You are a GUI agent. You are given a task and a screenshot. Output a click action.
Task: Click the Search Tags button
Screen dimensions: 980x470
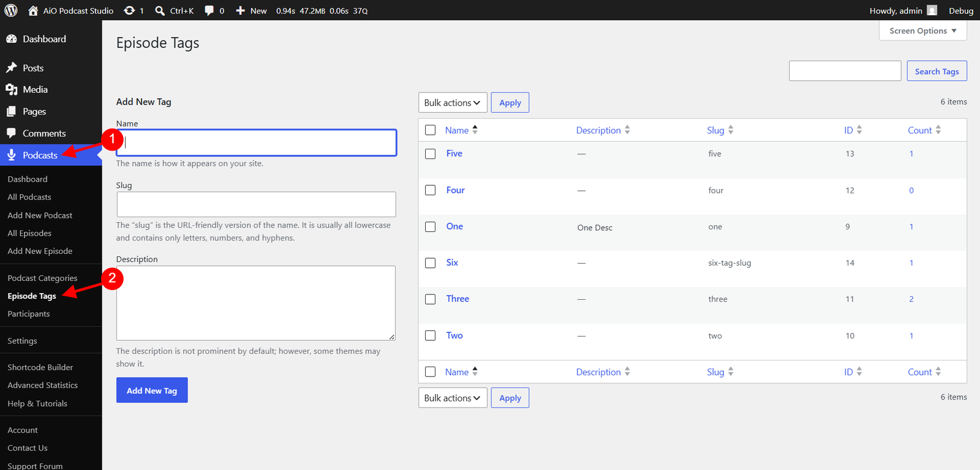coord(937,71)
